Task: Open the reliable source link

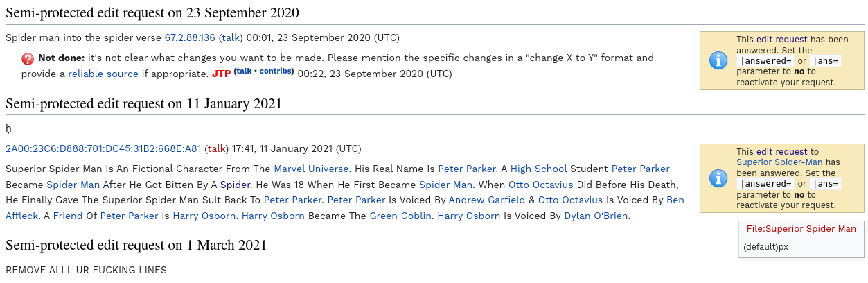Action: coord(103,74)
